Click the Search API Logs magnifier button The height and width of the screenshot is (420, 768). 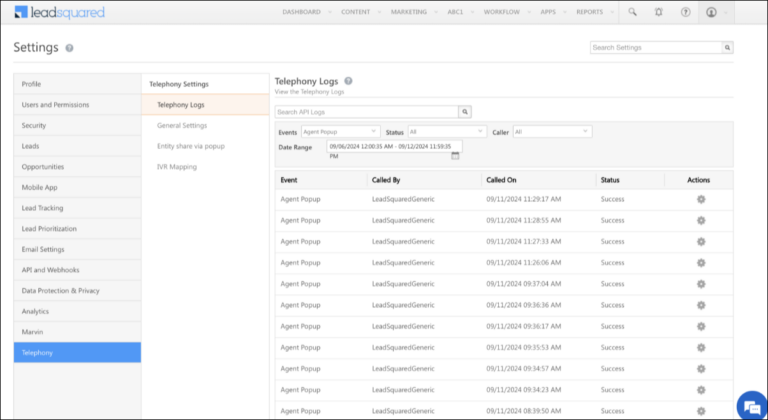click(x=465, y=112)
